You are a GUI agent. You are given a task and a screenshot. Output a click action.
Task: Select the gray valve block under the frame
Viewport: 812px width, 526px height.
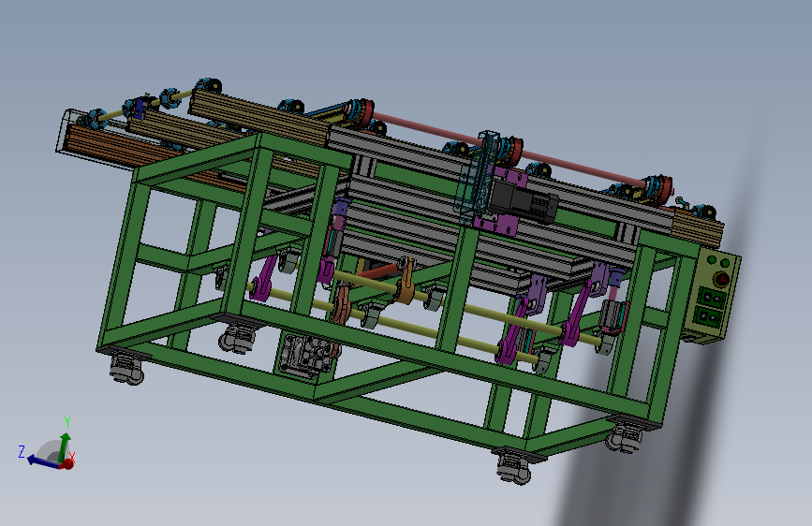(306, 357)
